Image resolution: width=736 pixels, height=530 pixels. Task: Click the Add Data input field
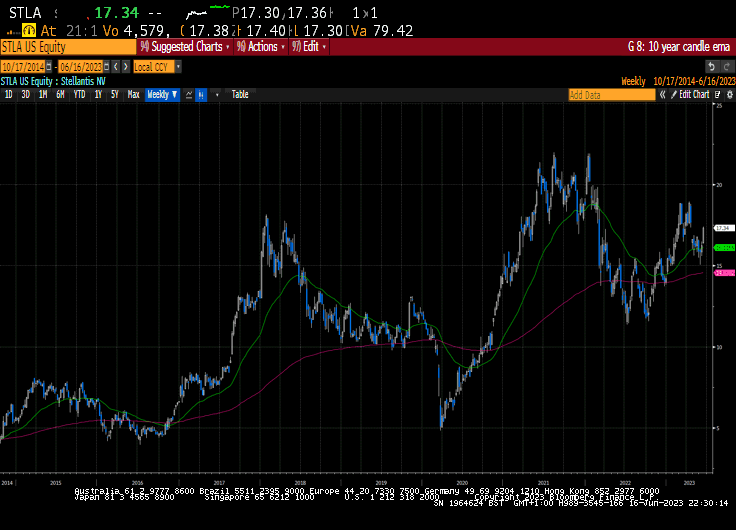[612, 95]
